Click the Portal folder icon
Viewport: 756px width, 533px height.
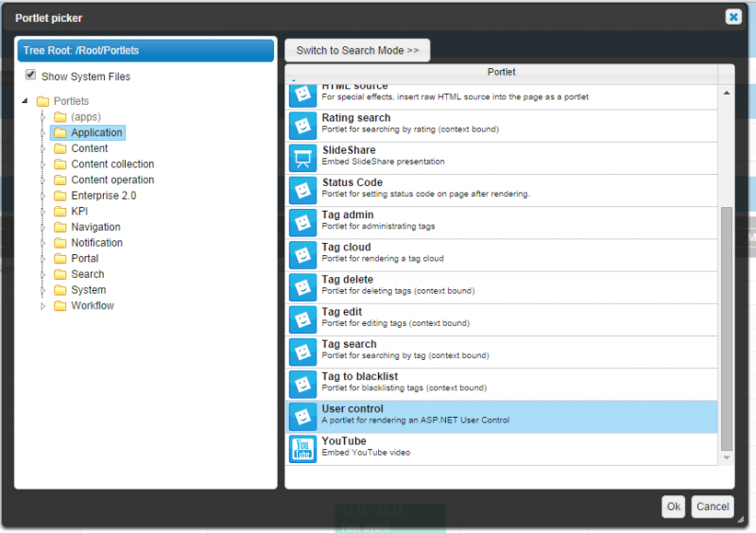(x=60, y=259)
